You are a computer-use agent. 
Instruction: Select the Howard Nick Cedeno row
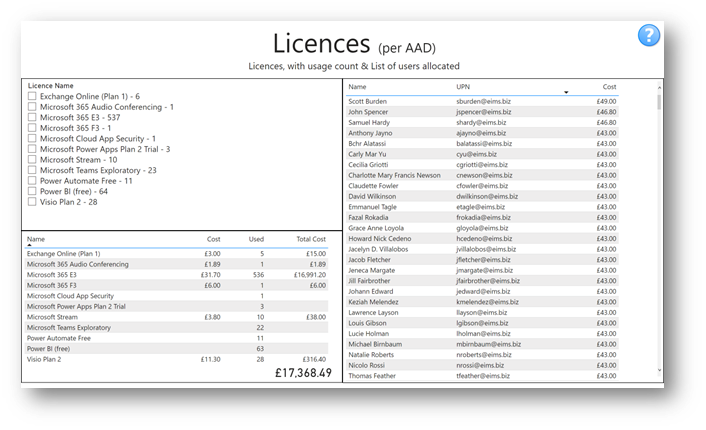482,239
